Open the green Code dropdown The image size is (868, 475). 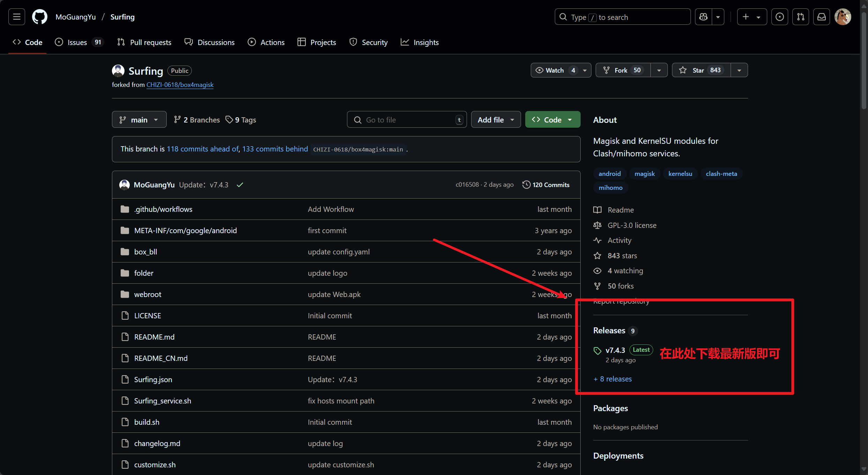[552, 120]
